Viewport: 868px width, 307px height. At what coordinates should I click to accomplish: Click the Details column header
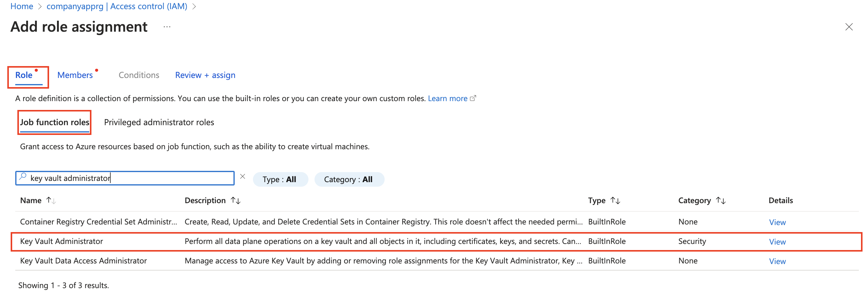tap(781, 201)
